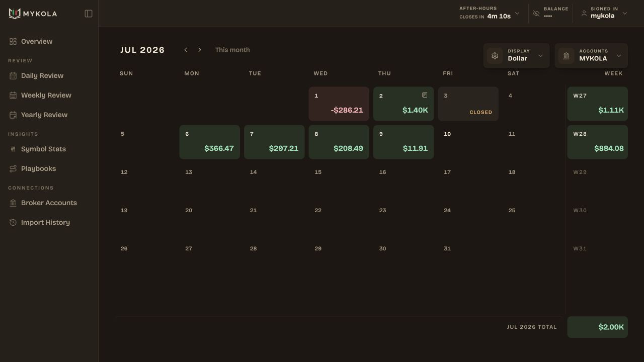The width and height of the screenshot is (644, 362).
Task: Open July 3 cell marked Closed
Action: tap(468, 104)
